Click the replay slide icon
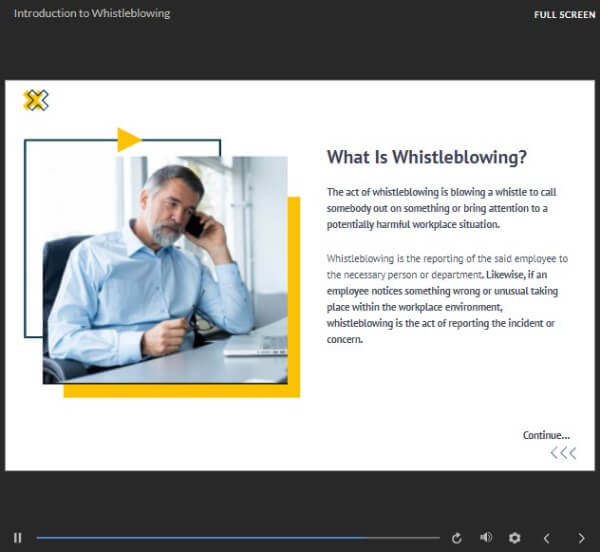This screenshot has width=600, height=552. (x=457, y=538)
